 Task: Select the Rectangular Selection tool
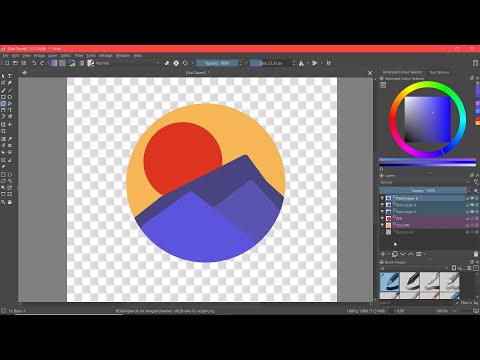[3, 174]
